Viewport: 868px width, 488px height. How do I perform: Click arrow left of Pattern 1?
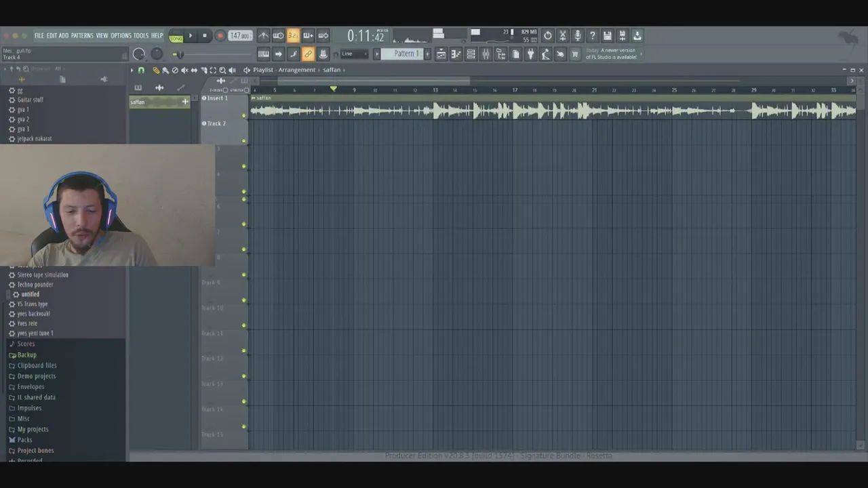click(377, 54)
